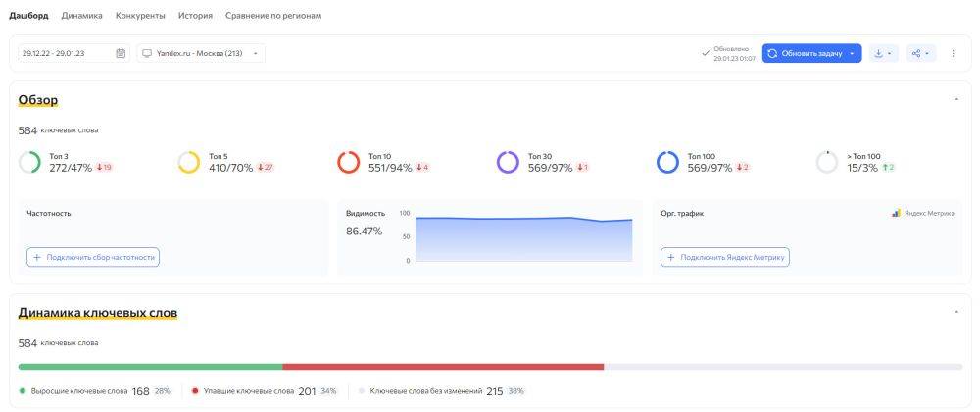Click Подключить Яндекс Метрику button
The width and height of the screenshot is (980, 412).
(x=725, y=257)
